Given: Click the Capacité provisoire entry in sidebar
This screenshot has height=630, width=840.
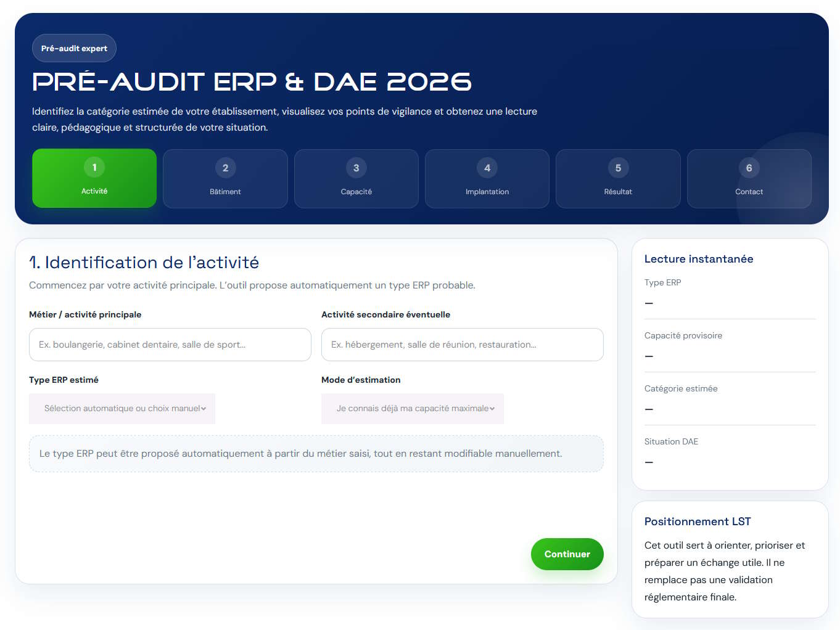Looking at the screenshot, I should 683,335.
